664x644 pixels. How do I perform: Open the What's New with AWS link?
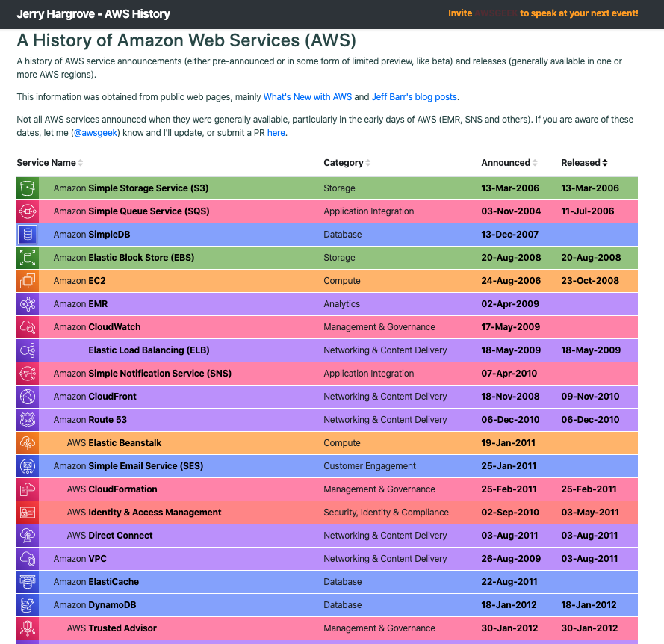click(x=308, y=96)
